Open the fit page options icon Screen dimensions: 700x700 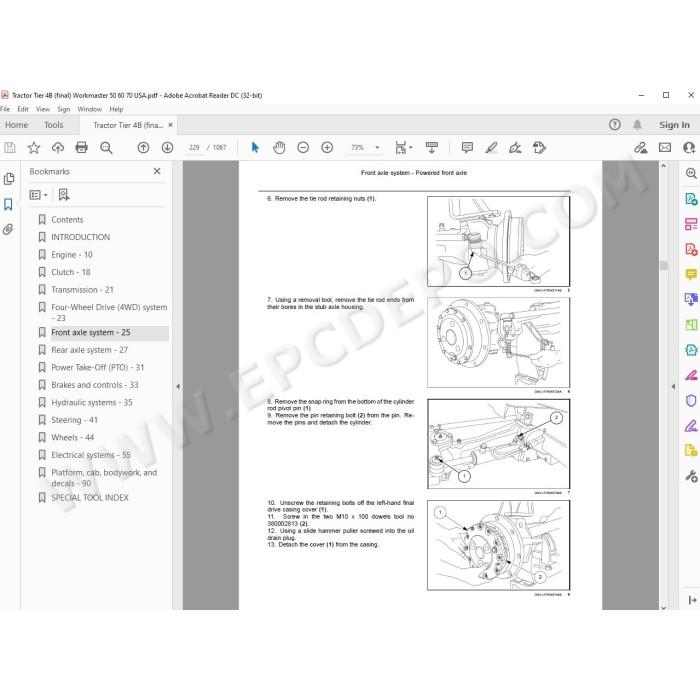pos(404,147)
